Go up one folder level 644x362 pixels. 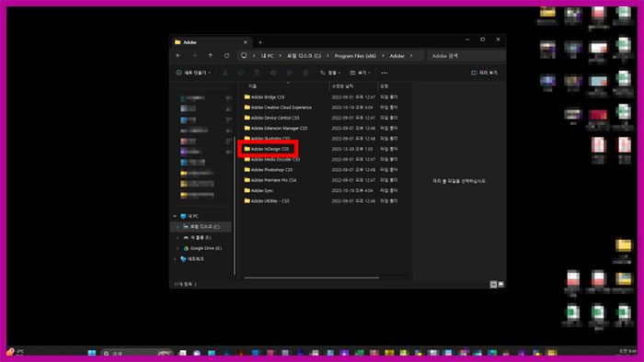211,56
